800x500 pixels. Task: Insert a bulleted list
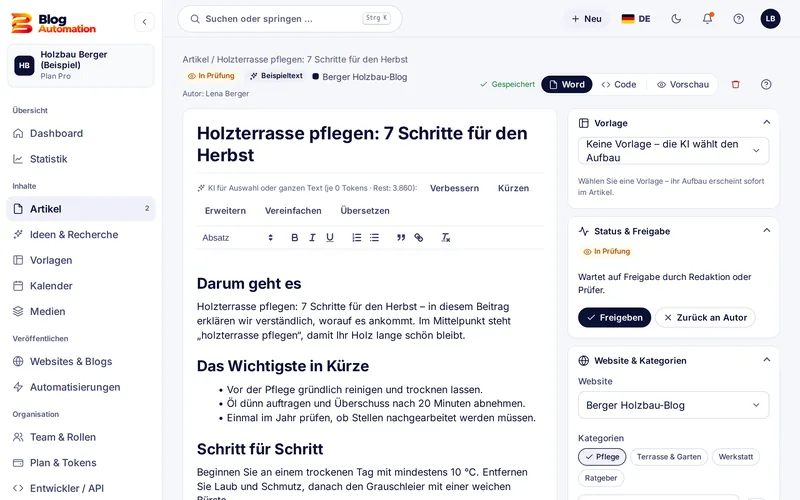pyautogui.click(x=374, y=238)
